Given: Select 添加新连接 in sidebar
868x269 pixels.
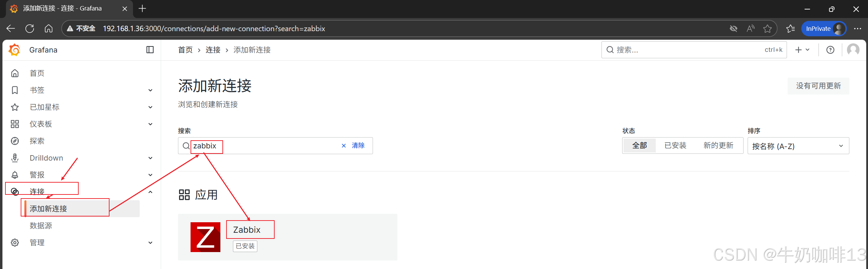Looking at the screenshot, I should pos(48,209).
